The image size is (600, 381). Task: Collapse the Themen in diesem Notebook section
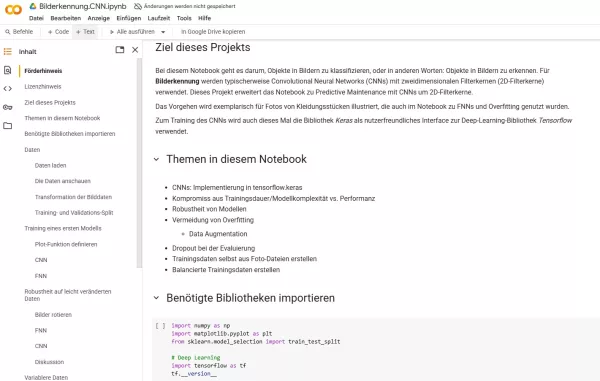click(156, 159)
